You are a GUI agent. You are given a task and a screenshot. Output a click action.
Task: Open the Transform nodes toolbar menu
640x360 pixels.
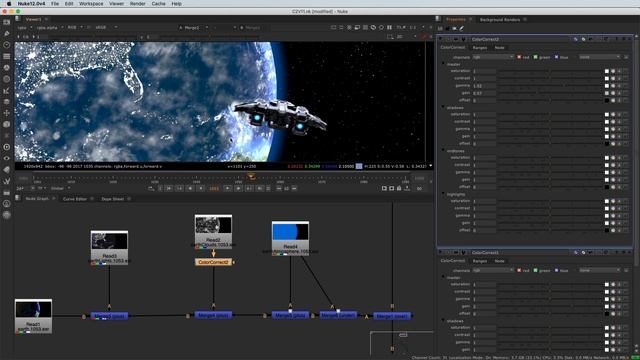[7, 113]
